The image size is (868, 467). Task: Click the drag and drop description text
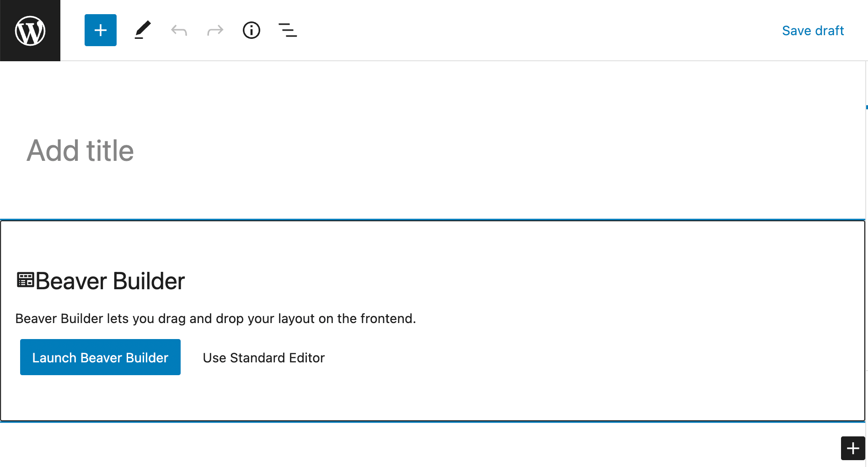(215, 318)
